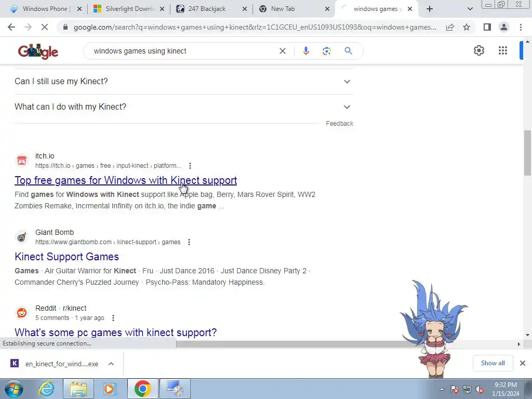Open Windows Explorer folder on taskbar
Viewport: 532px width, 399px height.
[78, 389]
